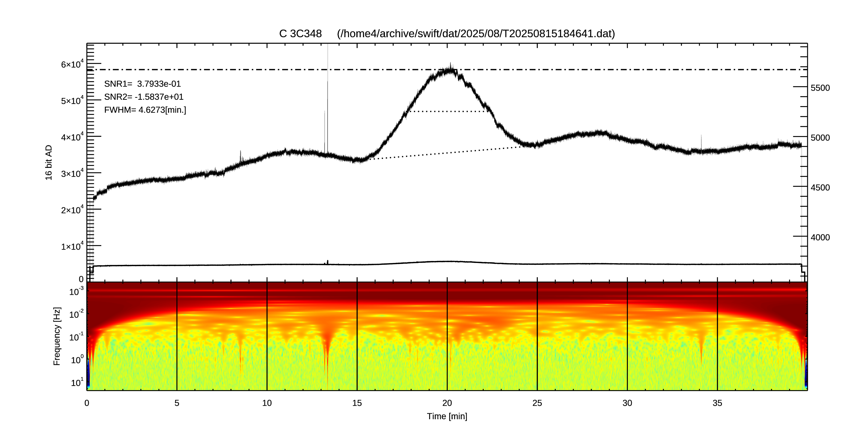Click the '16 bit AD' y-axis label
Screen dimensions: 868x434
tap(49, 162)
